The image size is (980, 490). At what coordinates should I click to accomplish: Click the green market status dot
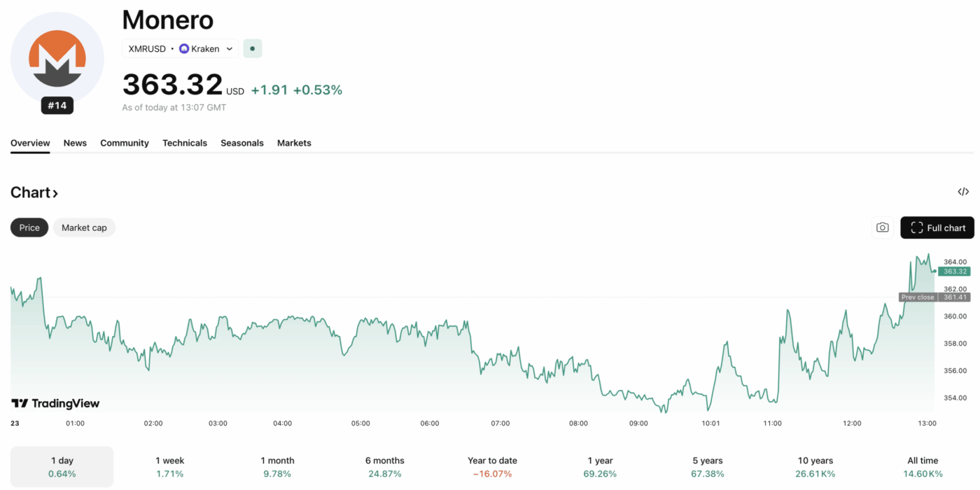(252, 49)
